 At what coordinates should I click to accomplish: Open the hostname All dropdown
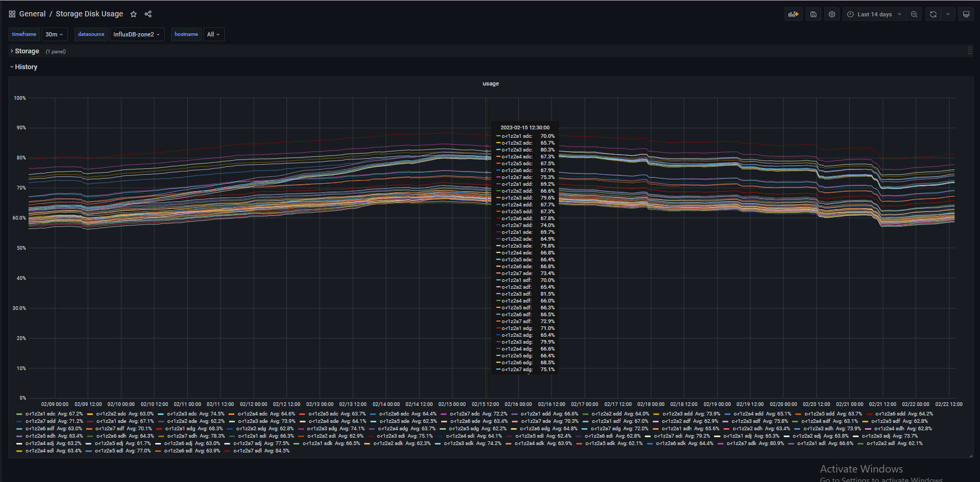pos(214,34)
